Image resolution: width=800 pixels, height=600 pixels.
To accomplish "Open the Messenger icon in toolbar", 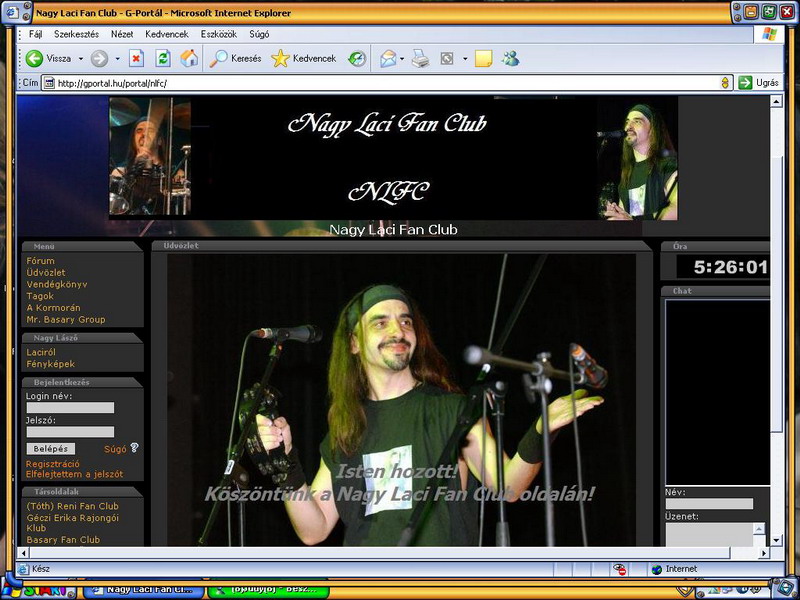I will tap(511, 58).
